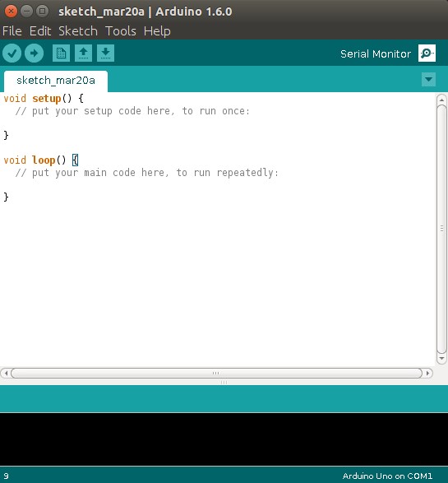Expand the tab options dropdown arrow
The image size is (448, 483).
(x=428, y=80)
